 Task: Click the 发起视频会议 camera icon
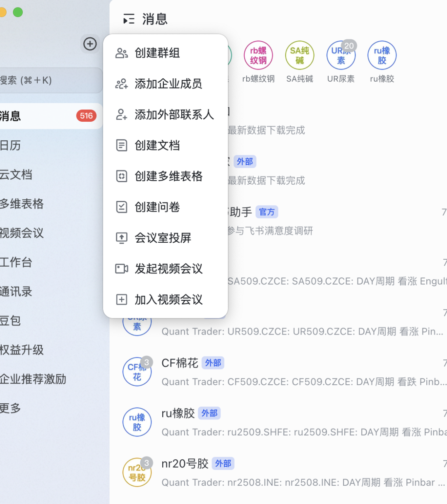tap(121, 269)
